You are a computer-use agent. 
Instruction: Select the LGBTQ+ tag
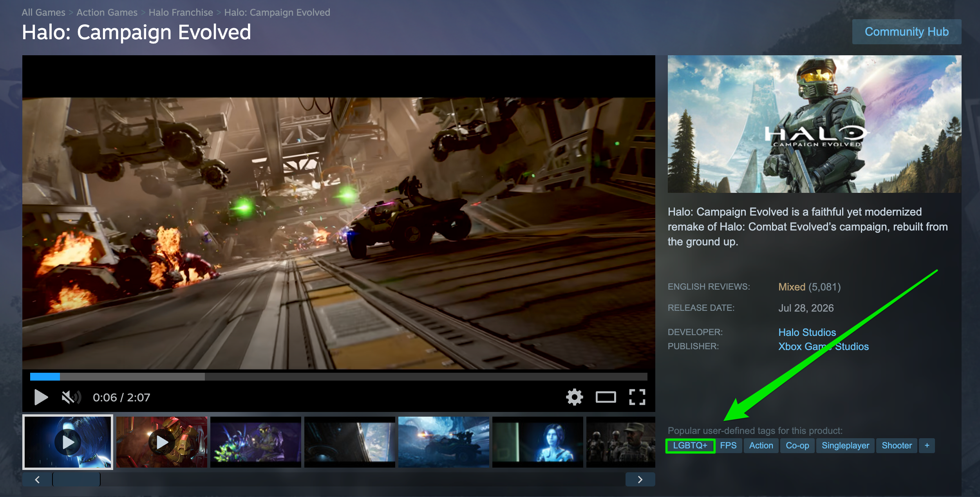(690, 446)
